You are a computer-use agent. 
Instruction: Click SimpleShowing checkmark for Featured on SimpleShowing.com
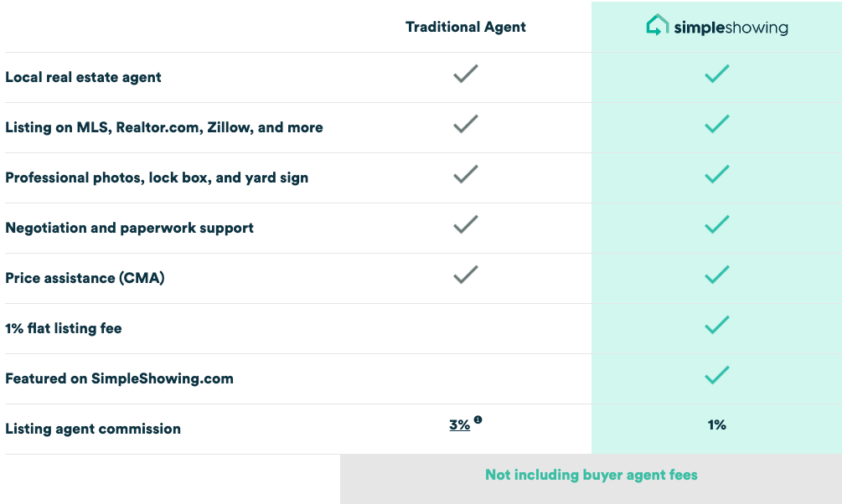716,375
